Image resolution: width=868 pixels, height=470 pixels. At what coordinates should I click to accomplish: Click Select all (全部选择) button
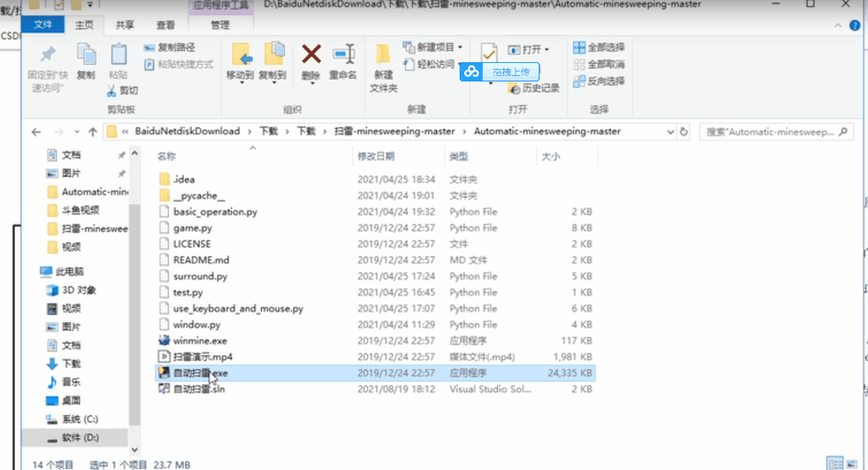coord(599,48)
